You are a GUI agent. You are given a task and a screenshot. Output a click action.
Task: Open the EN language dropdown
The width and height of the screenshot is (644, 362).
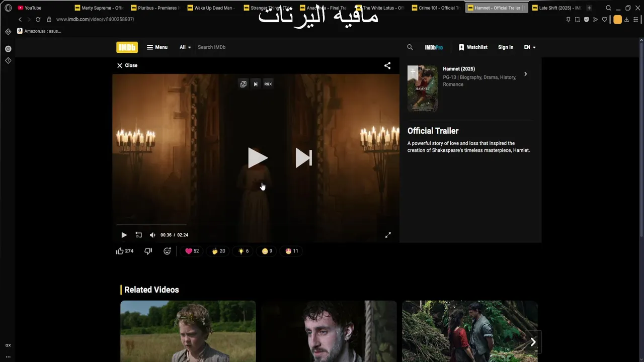[x=530, y=47]
